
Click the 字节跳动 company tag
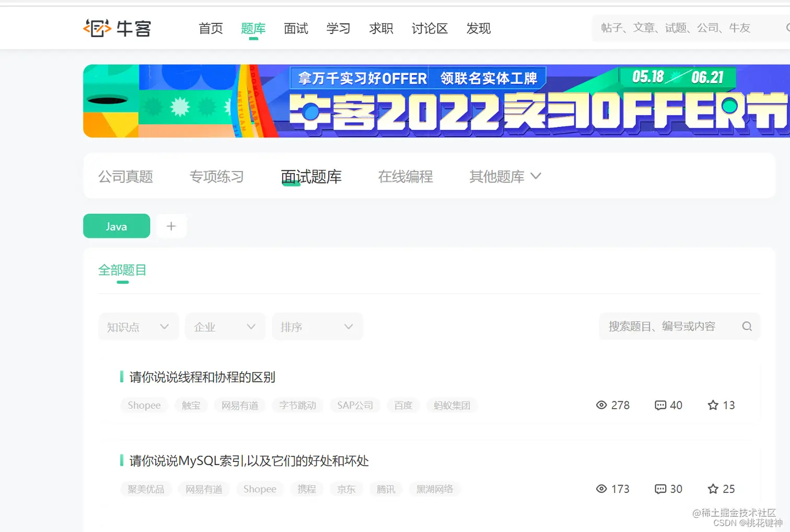pyautogui.click(x=297, y=405)
